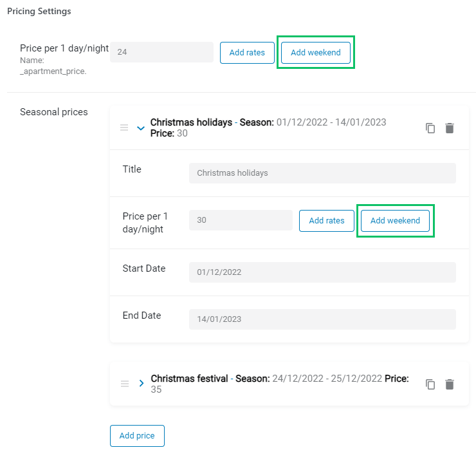Click drag handle of Christmas holidays item
The width and height of the screenshot is (476, 461).
[x=124, y=127]
